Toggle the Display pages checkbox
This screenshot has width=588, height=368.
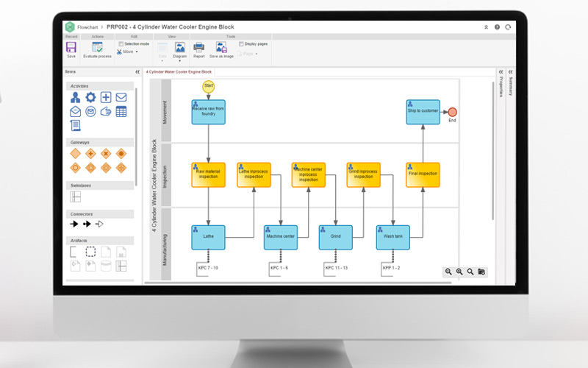pyautogui.click(x=240, y=43)
